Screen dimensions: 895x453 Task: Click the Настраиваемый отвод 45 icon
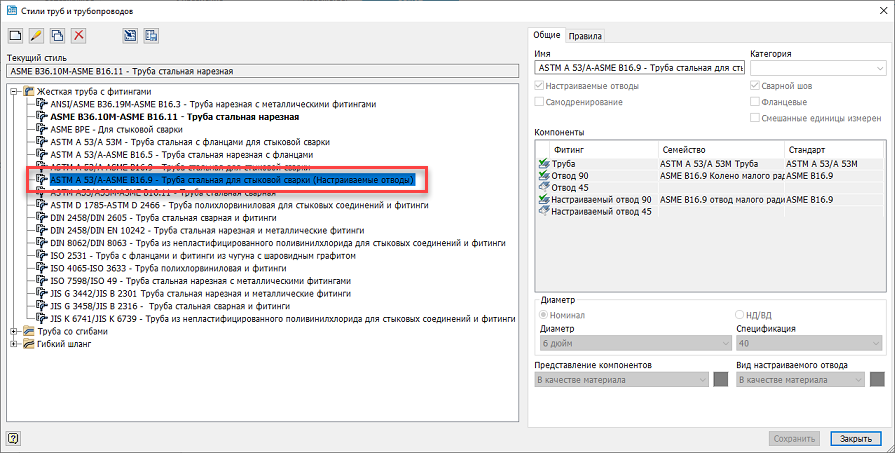click(543, 212)
